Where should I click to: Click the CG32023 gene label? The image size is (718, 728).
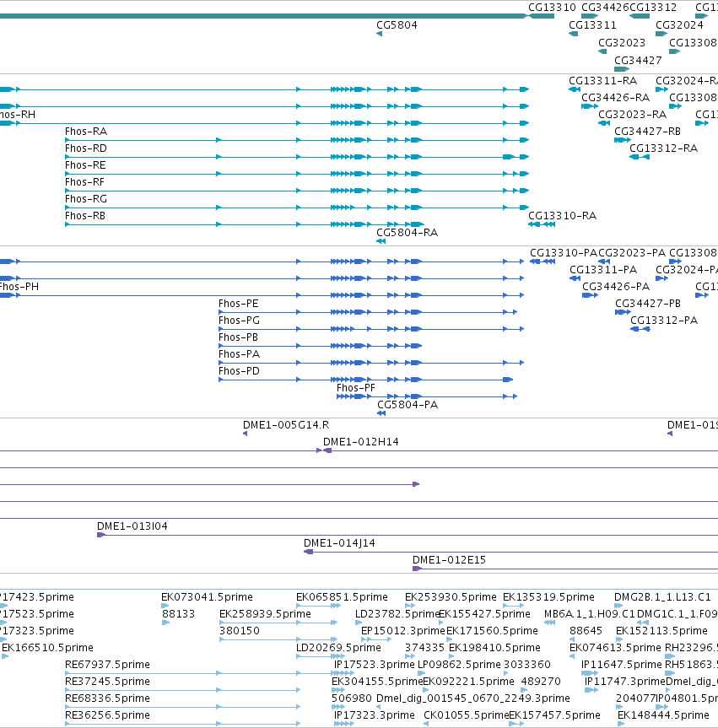622,43
